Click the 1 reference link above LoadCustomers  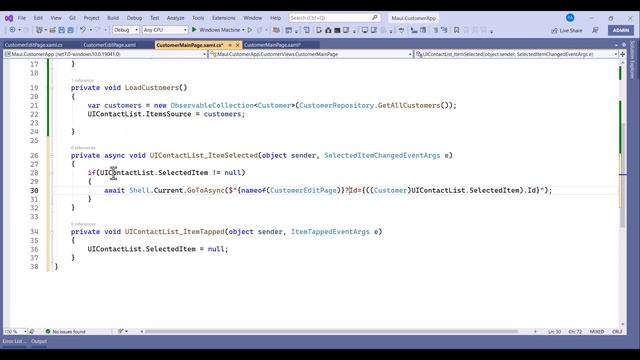(82, 80)
